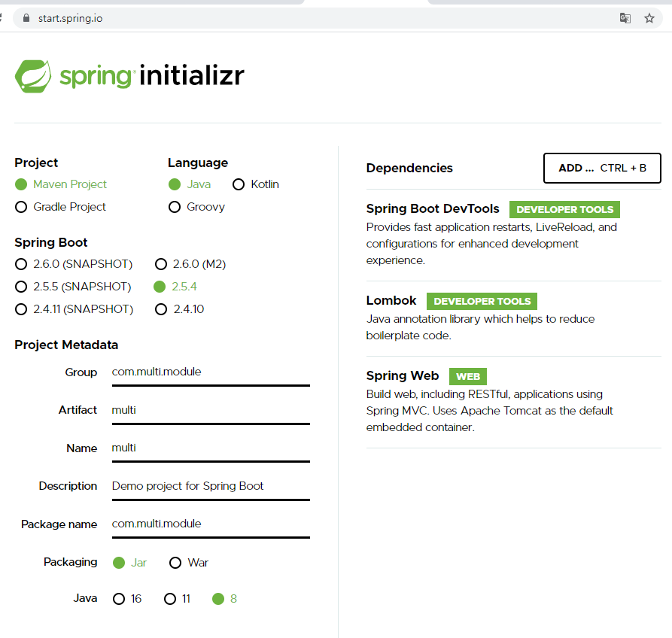Select Java version 16
This screenshot has height=638, width=672.
(x=119, y=599)
